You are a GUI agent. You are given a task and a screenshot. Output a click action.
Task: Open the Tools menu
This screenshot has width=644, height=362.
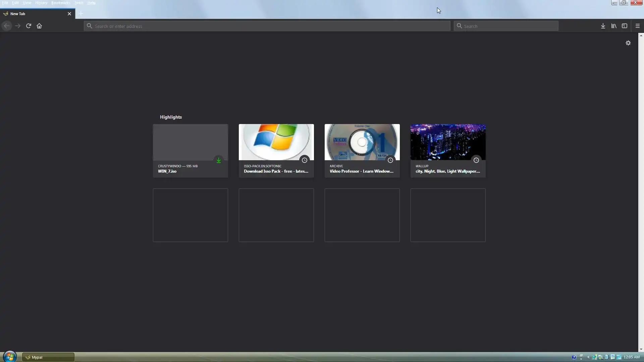(x=78, y=3)
